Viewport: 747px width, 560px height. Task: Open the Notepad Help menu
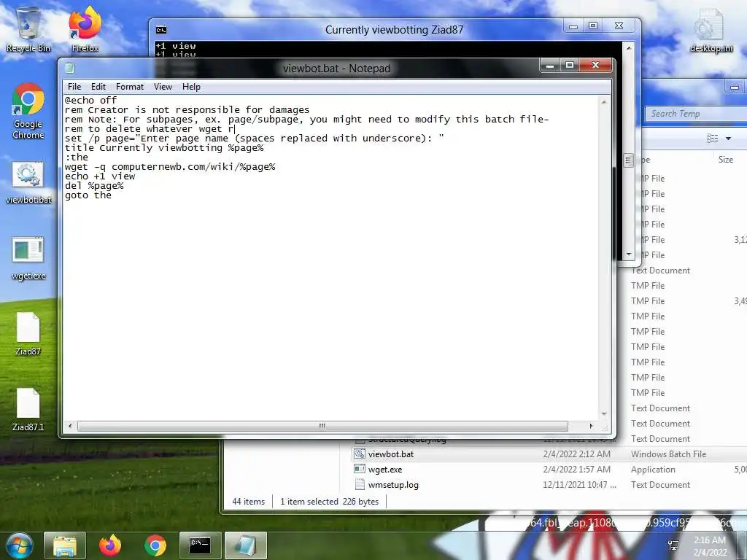(191, 87)
